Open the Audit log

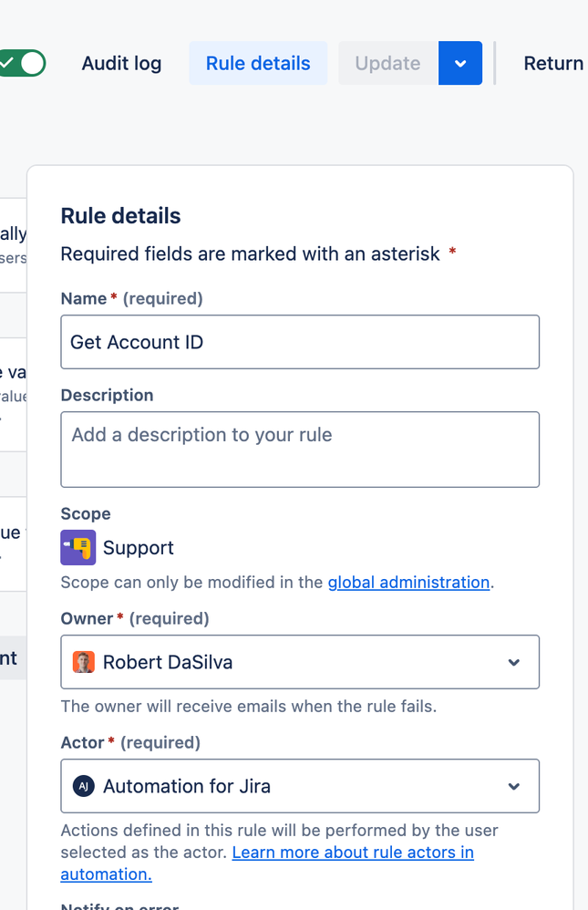point(121,64)
